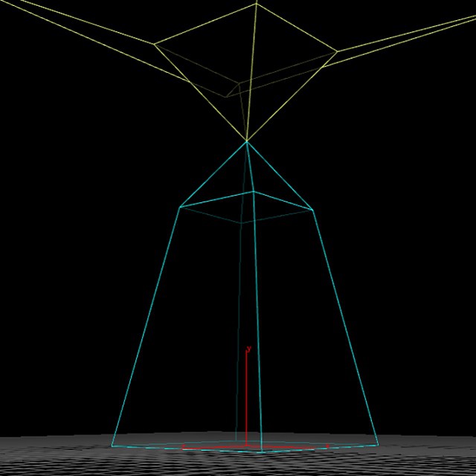Image resolution: width=476 pixels, height=476 pixels.
Task: Click the dim back corner of the cyan top face
Action: point(241,222)
